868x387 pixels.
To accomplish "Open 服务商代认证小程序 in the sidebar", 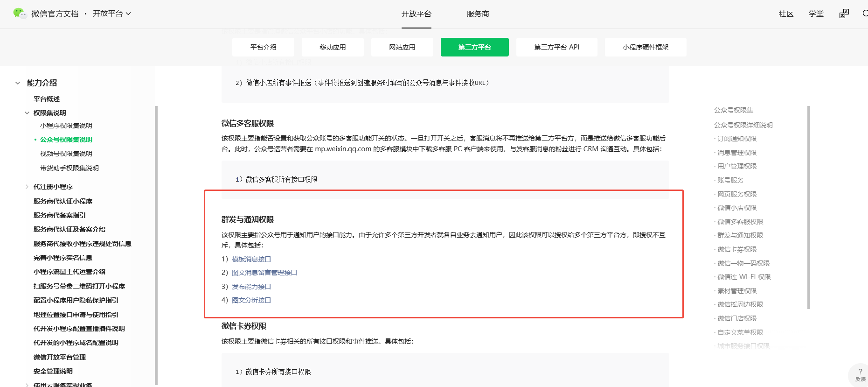I will coord(63,201).
